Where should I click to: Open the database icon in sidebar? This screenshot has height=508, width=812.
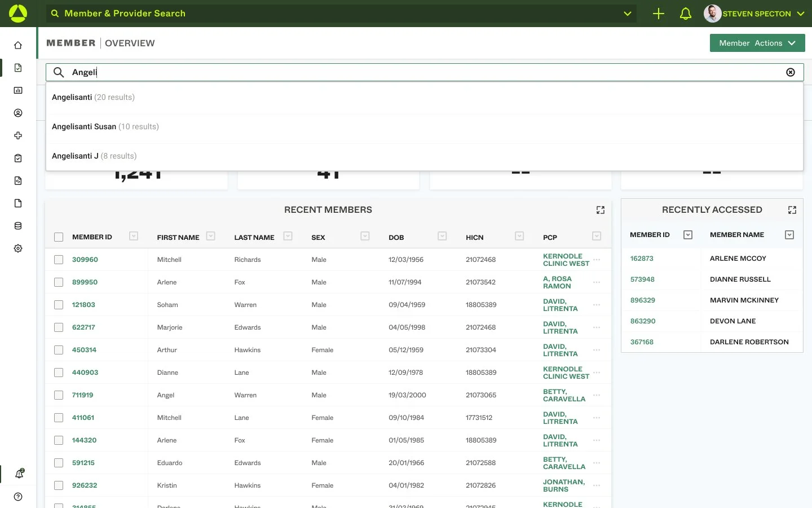coord(18,226)
